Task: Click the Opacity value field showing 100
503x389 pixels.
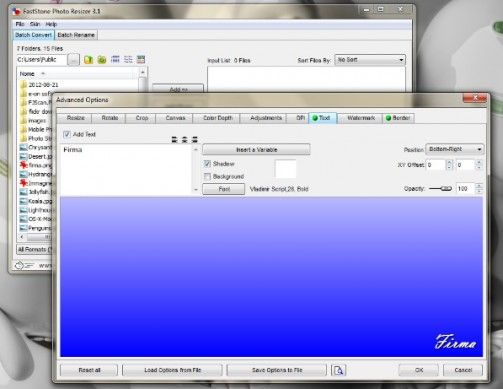Action: (465, 189)
